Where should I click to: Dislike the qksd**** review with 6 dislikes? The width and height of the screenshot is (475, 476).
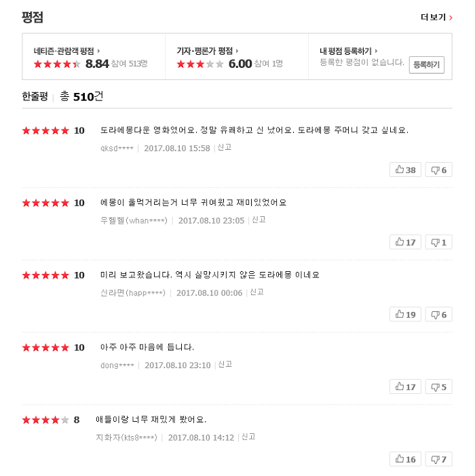pos(438,170)
